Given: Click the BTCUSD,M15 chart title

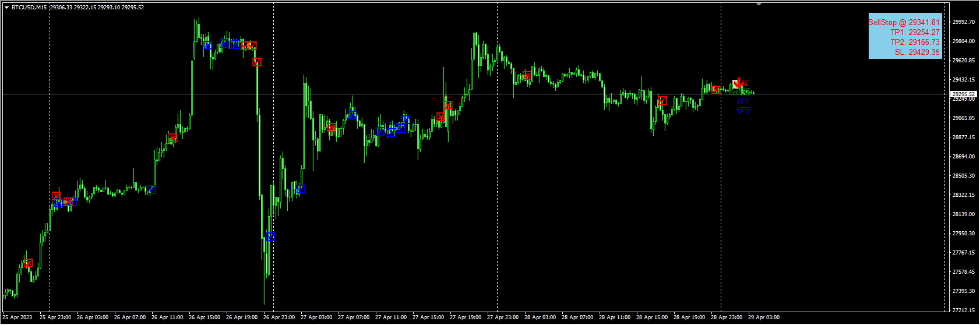Looking at the screenshot, I should tap(29, 8).
